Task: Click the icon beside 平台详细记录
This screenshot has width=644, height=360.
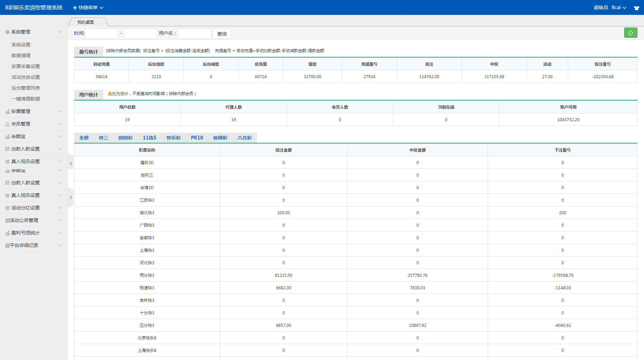Action: [x=7, y=246]
